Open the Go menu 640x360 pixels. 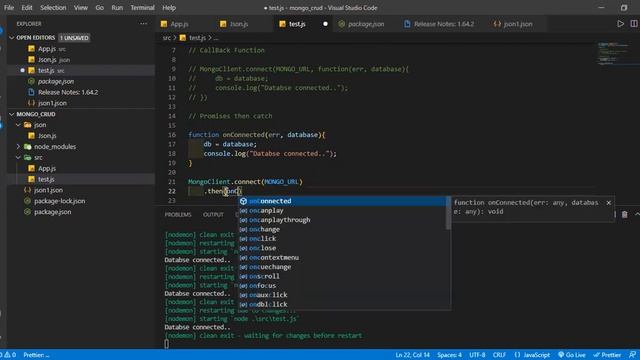click(100, 8)
